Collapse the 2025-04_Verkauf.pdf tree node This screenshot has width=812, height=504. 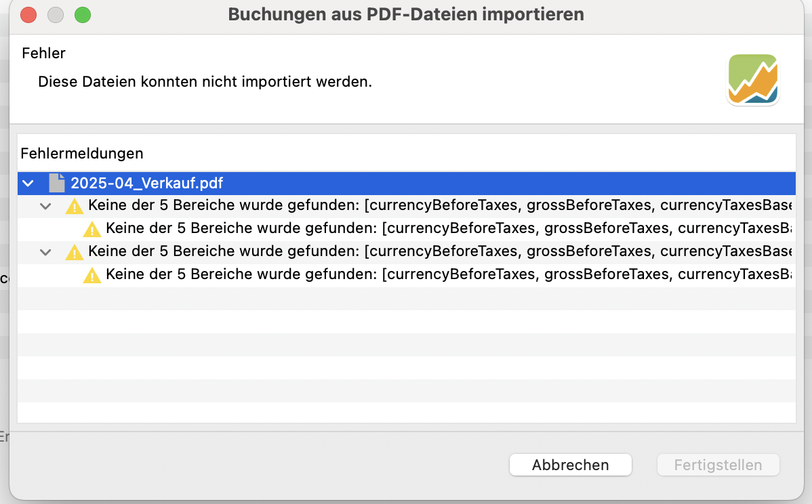click(x=28, y=183)
